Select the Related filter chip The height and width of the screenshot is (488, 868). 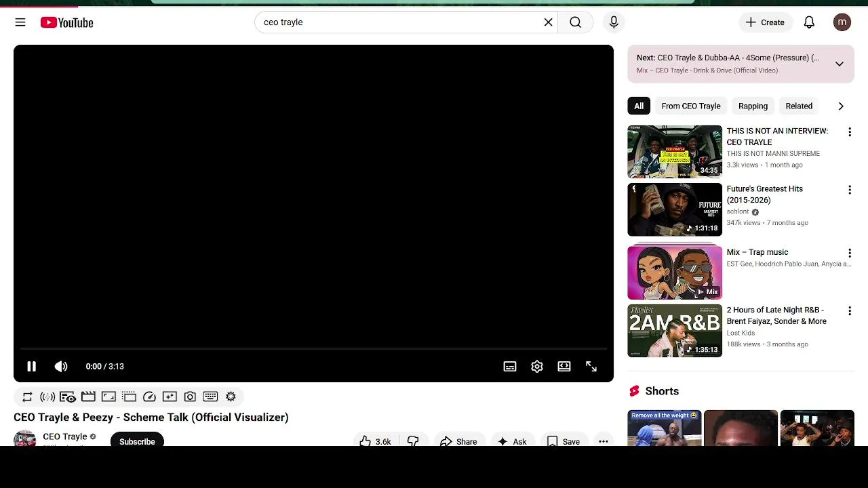[799, 106]
